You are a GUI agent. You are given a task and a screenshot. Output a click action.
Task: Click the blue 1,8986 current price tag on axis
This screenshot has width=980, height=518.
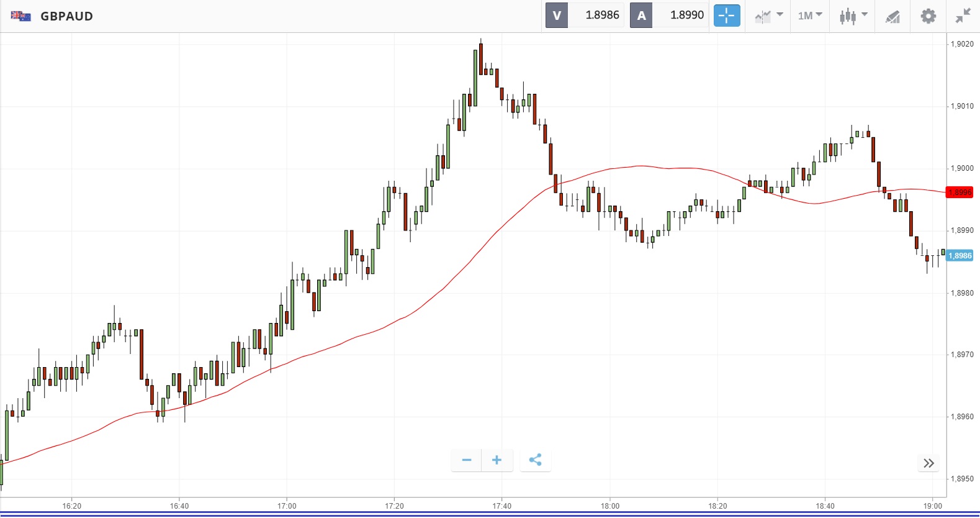tap(960, 256)
